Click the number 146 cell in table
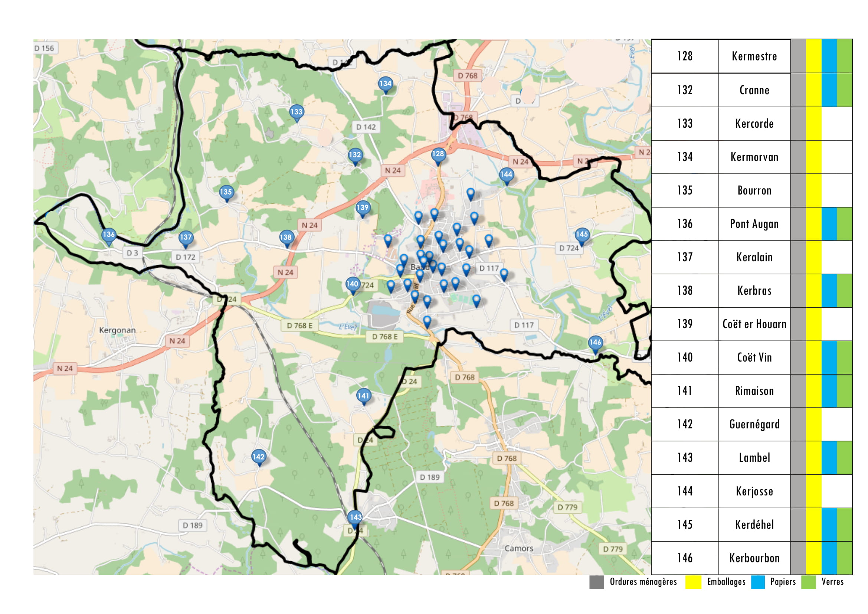The image size is (868, 614). coord(685,558)
